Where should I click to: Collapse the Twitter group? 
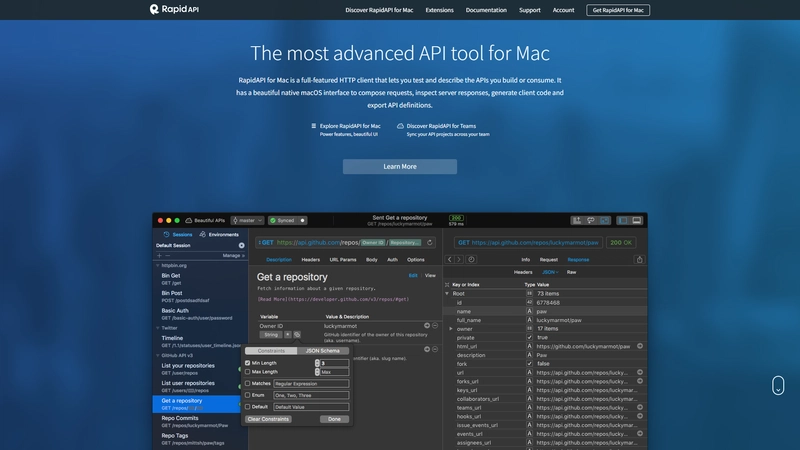(158, 328)
